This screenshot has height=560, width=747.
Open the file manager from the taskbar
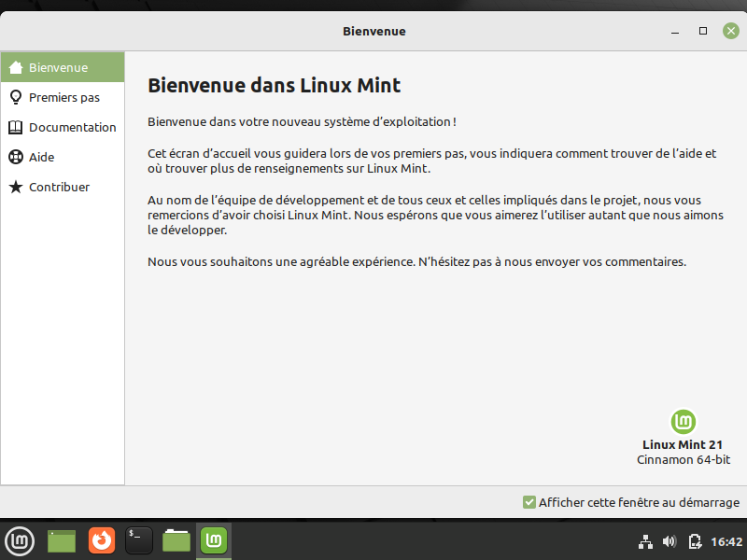pos(176,540)
